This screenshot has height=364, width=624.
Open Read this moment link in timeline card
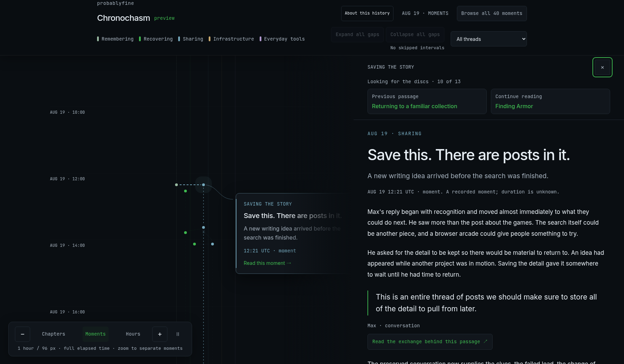pyautogui.click(x=267, y=263)
